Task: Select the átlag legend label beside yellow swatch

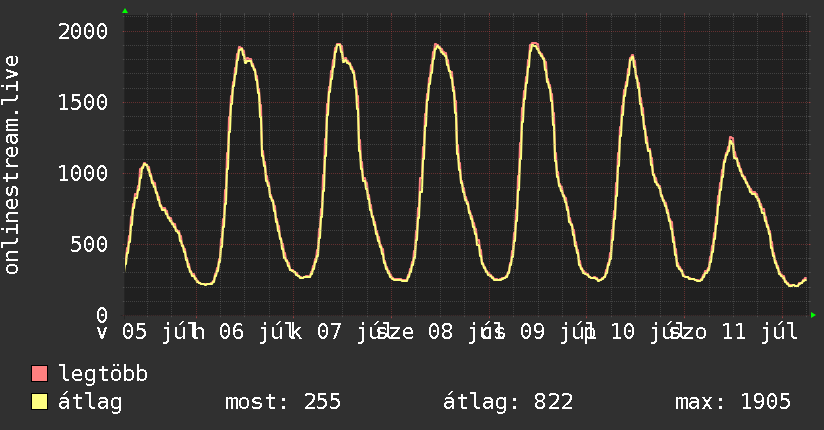Action: click(90, 402)
